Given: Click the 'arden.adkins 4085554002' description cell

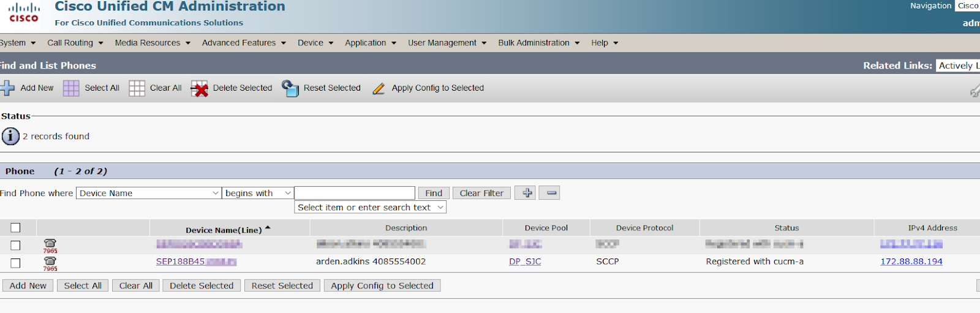Looking at the screenshot, I should point(371,262).
